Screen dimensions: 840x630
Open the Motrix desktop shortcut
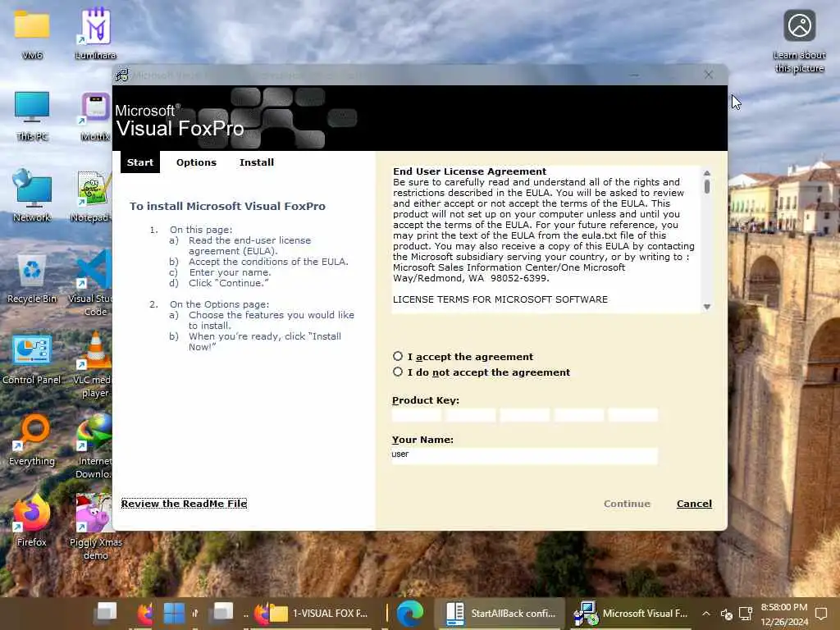pos(95,115)
